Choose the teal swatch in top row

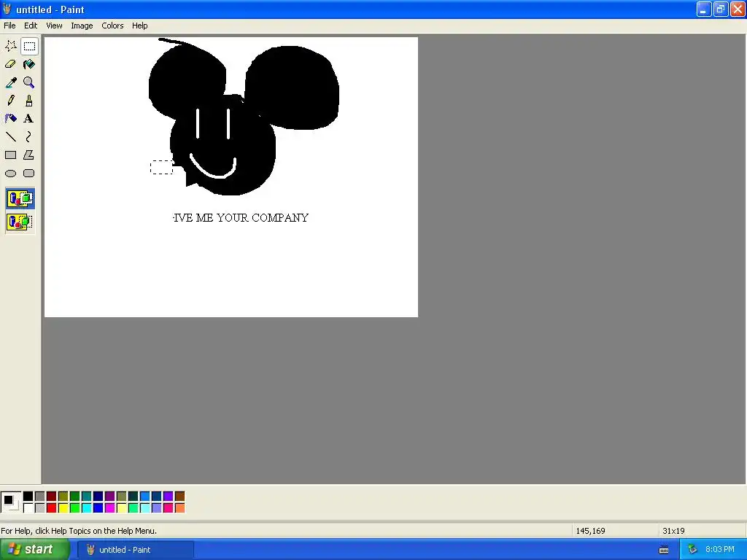pyautogui.click(x=87, y=497)
